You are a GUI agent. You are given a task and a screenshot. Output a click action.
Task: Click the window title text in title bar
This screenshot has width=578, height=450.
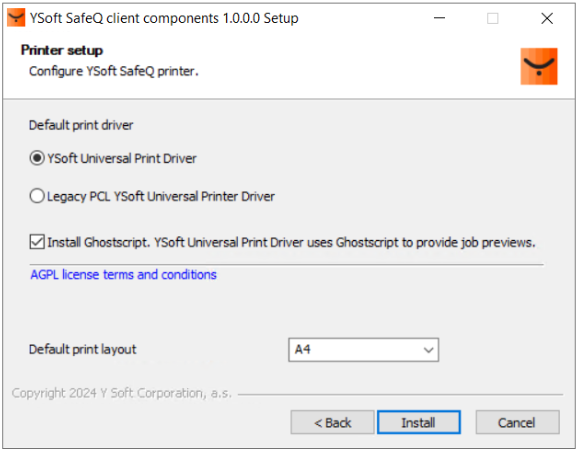pos(164,18)
